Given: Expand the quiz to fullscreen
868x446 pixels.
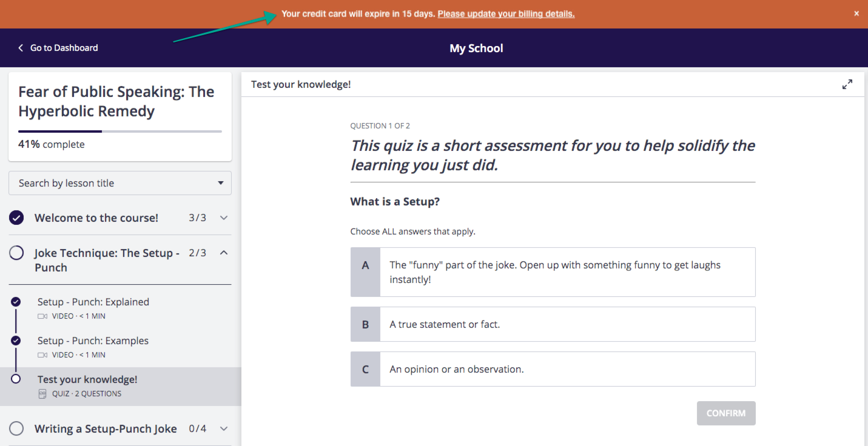Looking at the screenshot, I should [847, 84].
